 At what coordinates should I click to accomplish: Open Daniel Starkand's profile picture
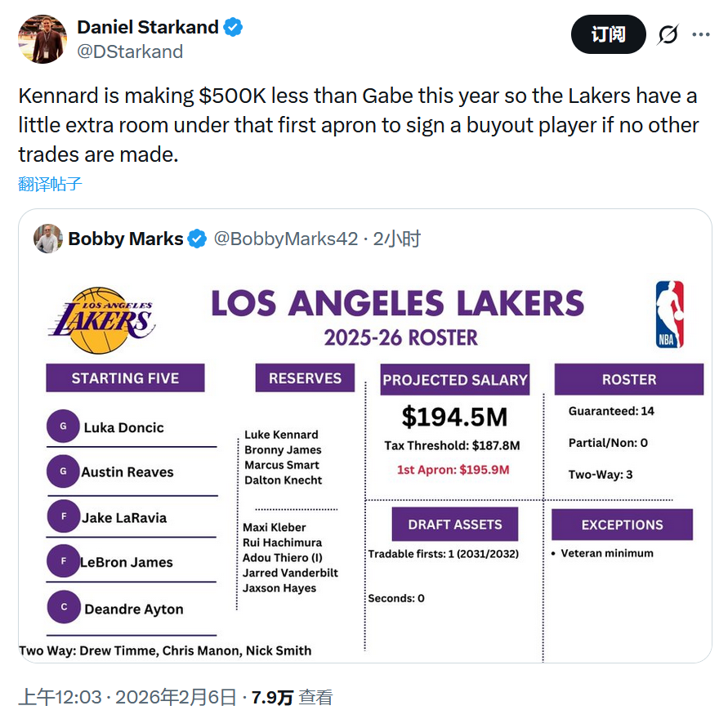pos(42,38)
